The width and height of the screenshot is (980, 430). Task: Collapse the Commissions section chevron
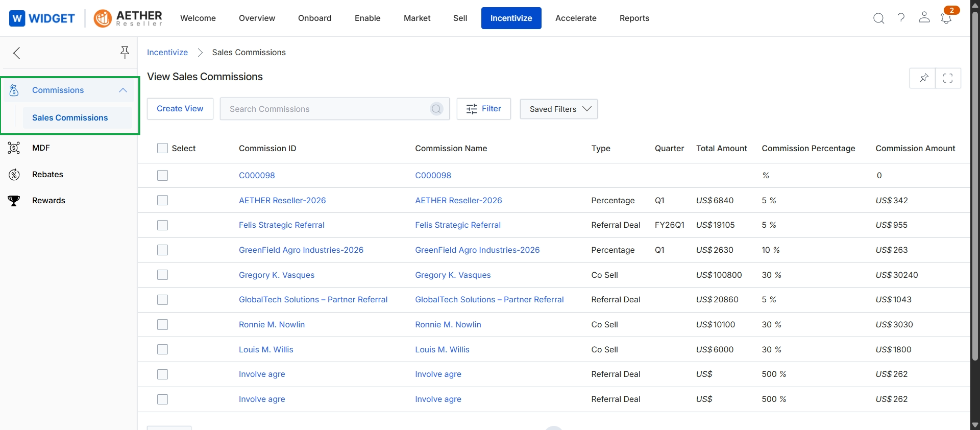(x=122, y=90)
